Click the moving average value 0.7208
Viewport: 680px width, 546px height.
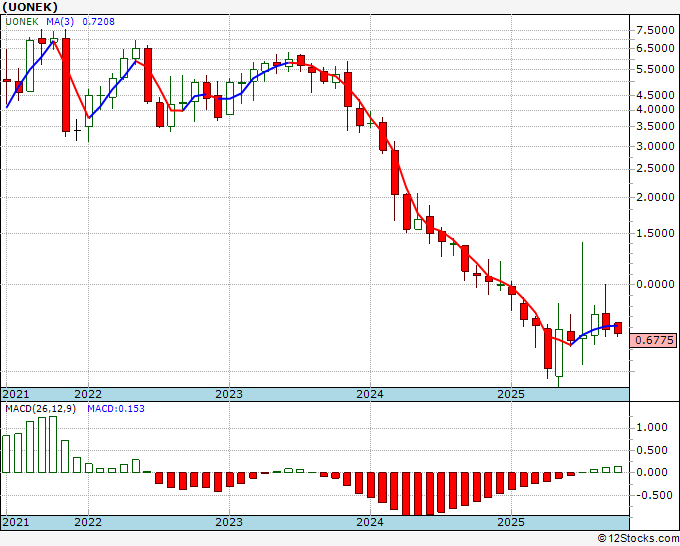point(98,21)
